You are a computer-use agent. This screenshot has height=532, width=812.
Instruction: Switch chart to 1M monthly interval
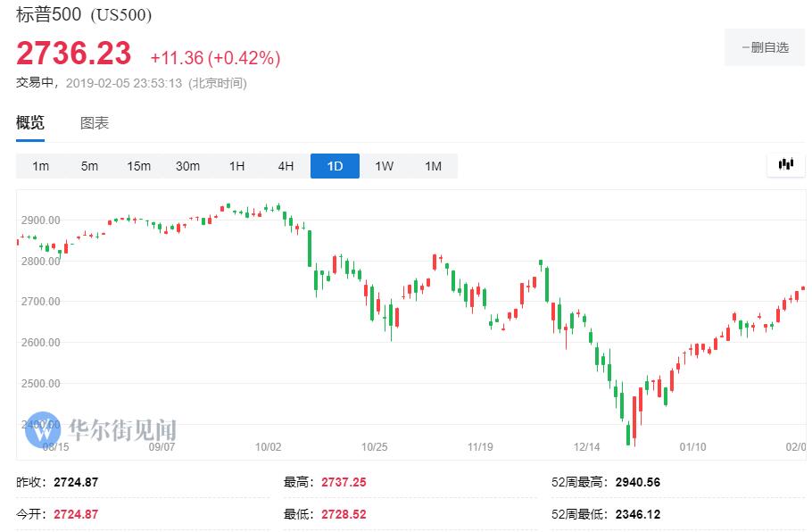coord(434,166)
